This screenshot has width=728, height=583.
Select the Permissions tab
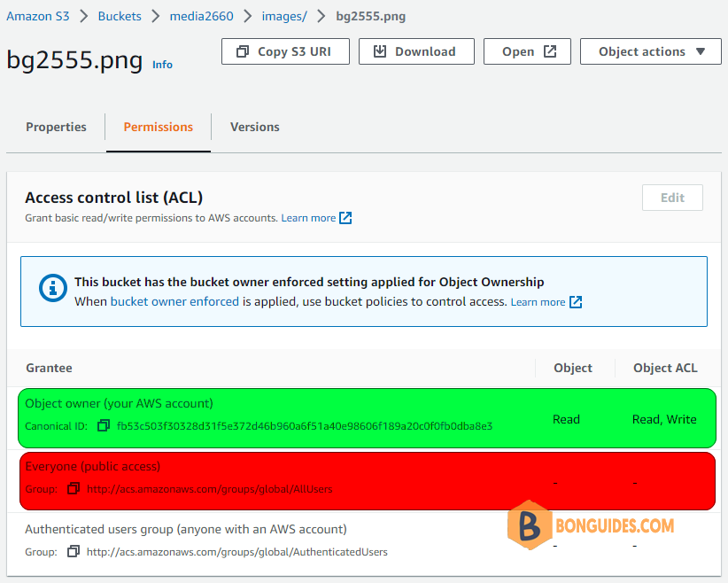tap(158, 127)
